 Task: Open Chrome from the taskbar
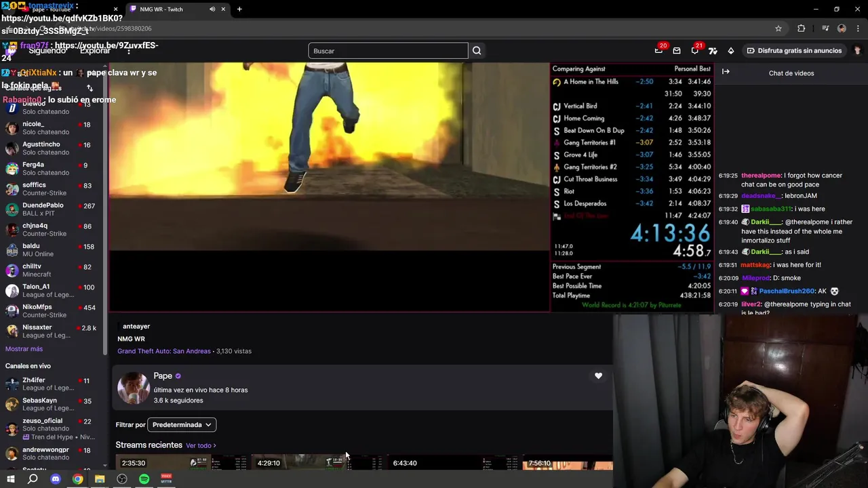(78, 479)
